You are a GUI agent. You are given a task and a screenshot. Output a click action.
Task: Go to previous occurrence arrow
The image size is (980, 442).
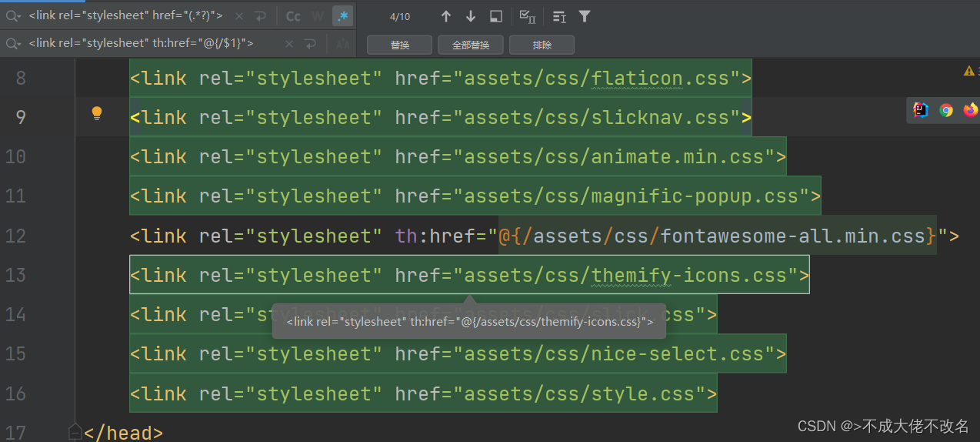click(x=446, y=16)
